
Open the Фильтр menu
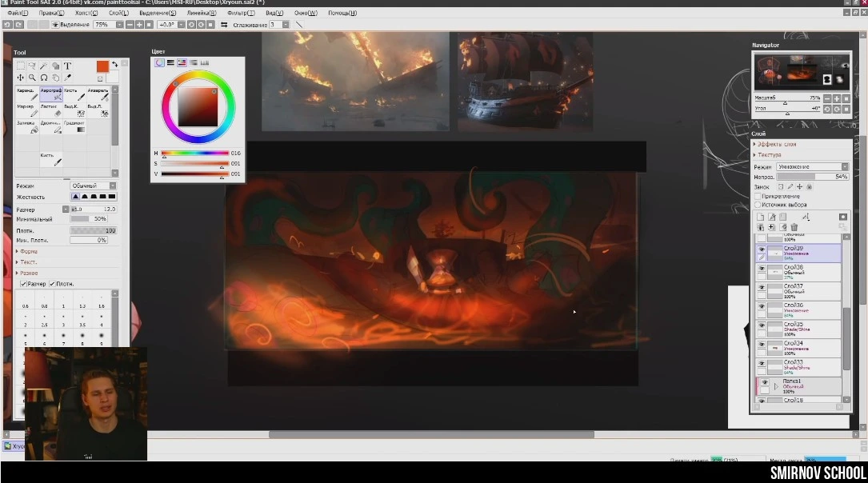241,13
